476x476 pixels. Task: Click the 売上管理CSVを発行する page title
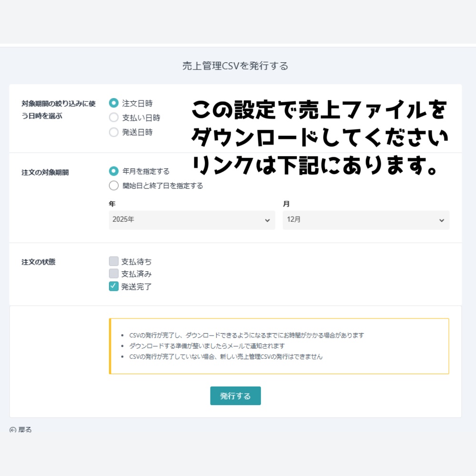235,66
